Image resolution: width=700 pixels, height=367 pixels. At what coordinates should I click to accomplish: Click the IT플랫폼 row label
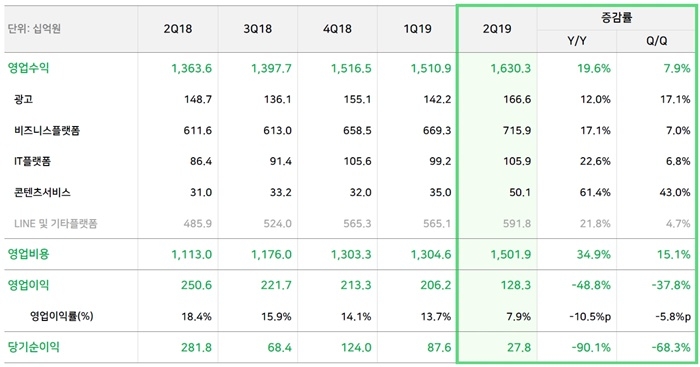[x=32, y=161]
